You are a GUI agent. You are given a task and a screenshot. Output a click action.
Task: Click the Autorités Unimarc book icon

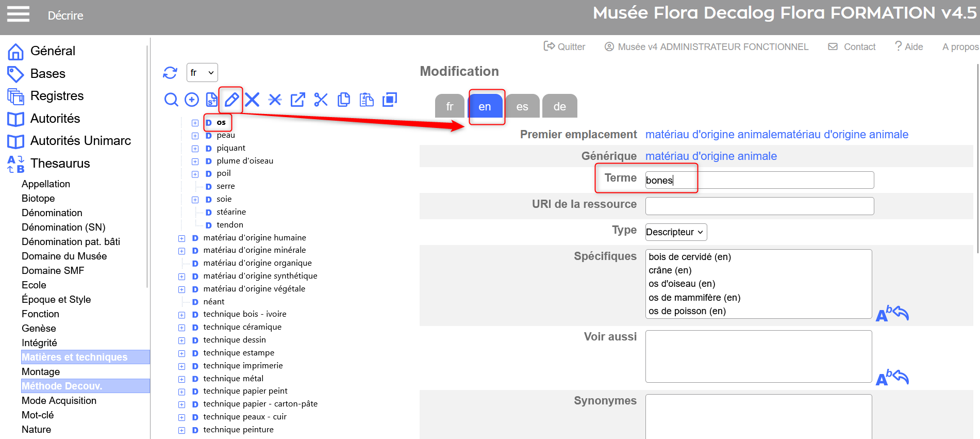(15, 141)
